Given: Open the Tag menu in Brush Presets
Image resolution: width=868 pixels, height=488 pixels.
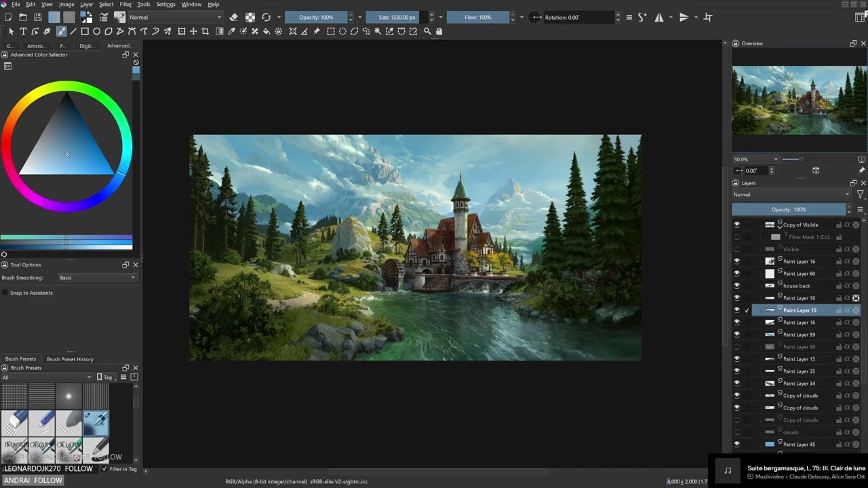Looking at the screenshot, I should pos(108,377).
